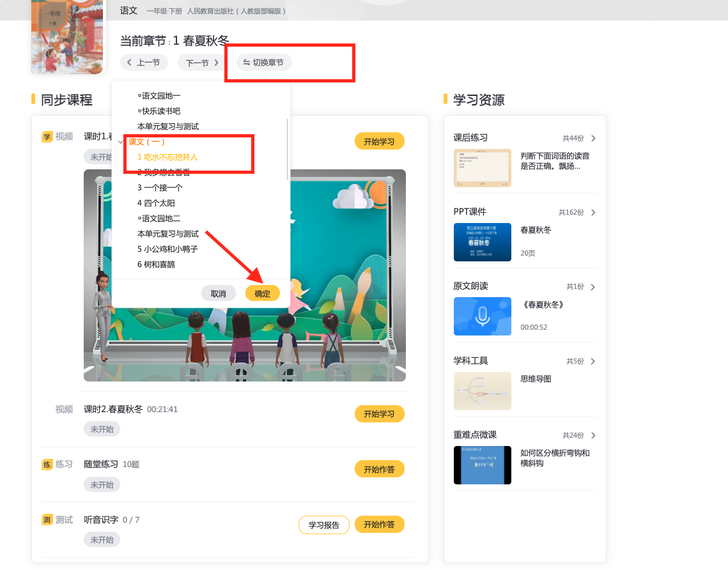Open 课后练习 using its chevron arrow
The height and width of the screenshot is (570, 728).
click(593, 138)
